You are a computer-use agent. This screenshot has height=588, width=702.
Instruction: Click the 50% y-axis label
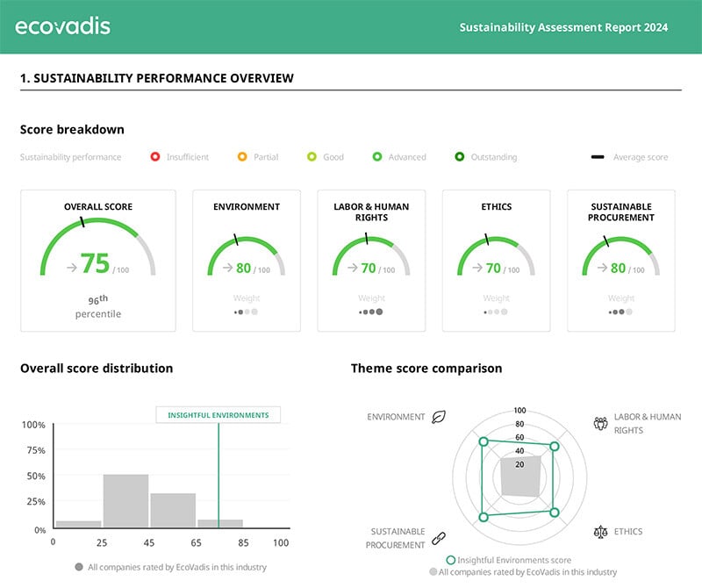[x=36, y=476]
